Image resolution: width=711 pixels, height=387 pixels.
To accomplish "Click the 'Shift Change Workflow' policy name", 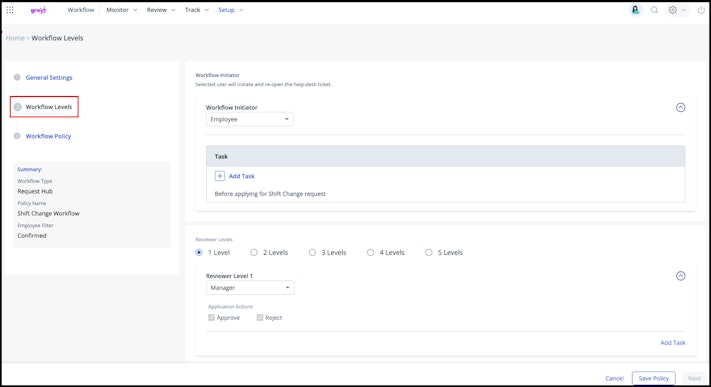I will point(49,214).
